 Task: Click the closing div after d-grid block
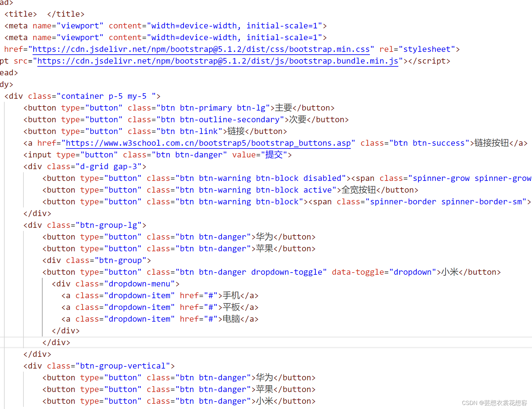[x=37, y=214]
